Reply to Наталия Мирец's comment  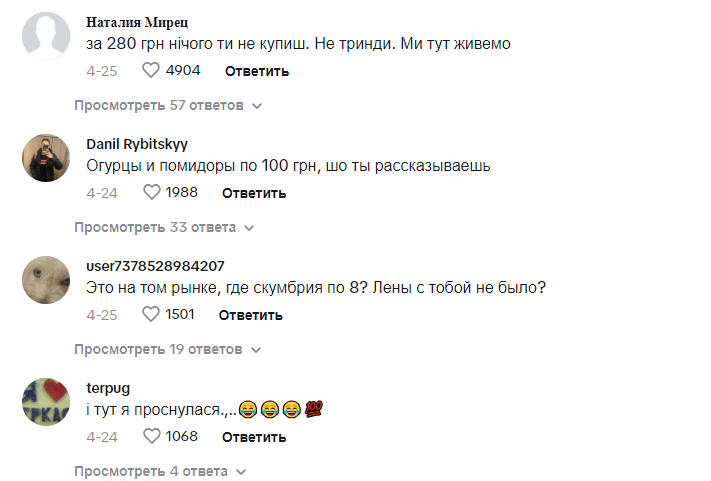[x=257, y=71]
